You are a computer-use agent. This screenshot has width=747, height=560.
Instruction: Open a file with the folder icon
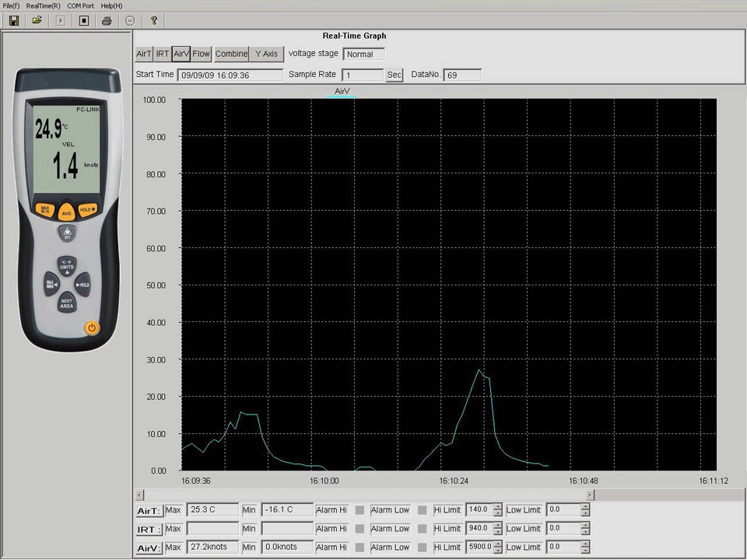[x=37, y=20]
